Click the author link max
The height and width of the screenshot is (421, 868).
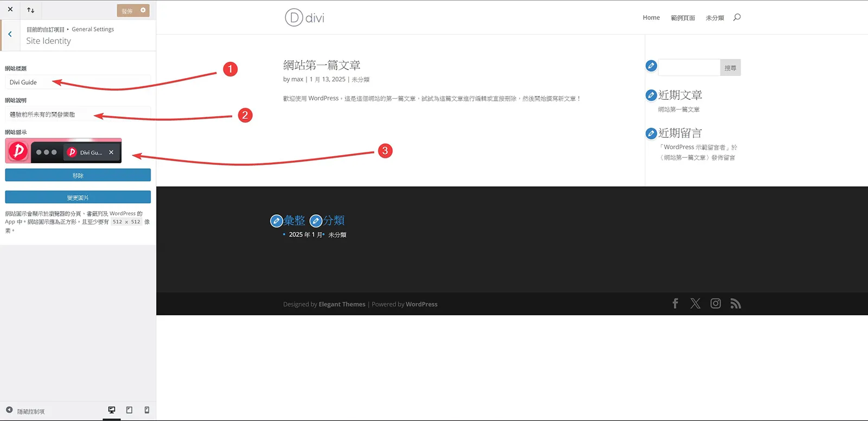[x=297, y=79]
